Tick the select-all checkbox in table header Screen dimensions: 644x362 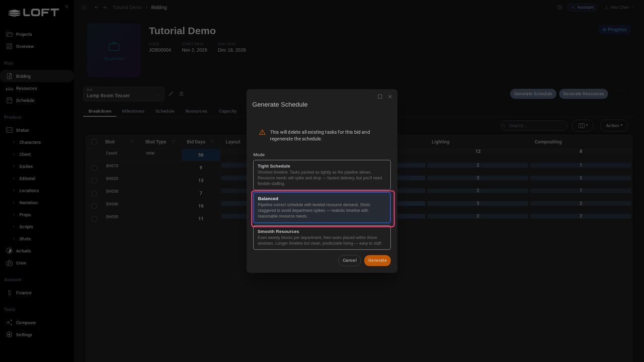94,142
